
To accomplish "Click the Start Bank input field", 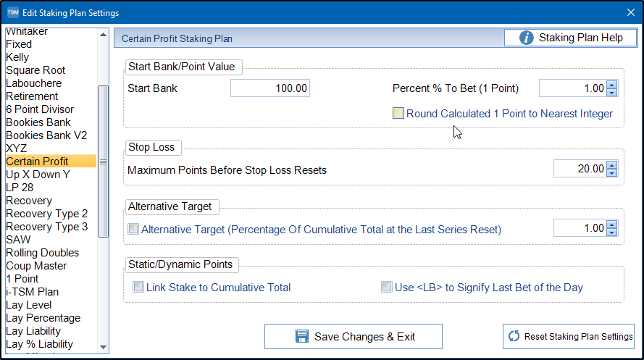I will tap(270, 88).
